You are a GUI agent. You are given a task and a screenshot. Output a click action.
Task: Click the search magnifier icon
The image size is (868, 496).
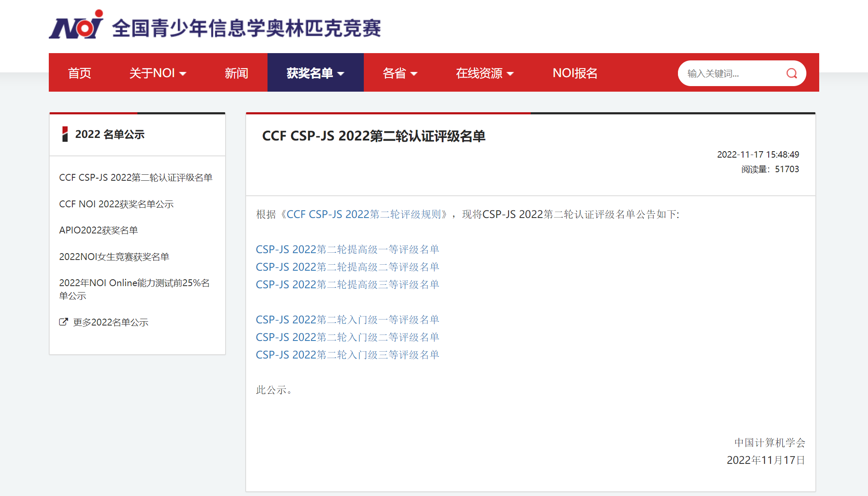tap(791, 73)
